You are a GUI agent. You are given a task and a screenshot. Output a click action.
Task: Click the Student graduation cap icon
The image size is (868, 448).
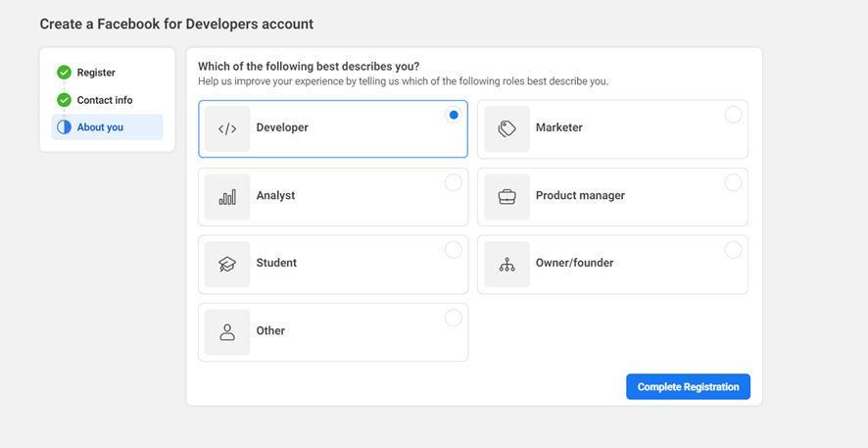[x=227, y=264]
